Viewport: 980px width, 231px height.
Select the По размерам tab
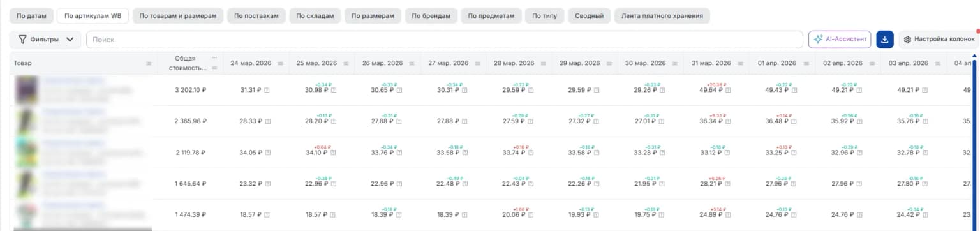[x=373, y=15]
